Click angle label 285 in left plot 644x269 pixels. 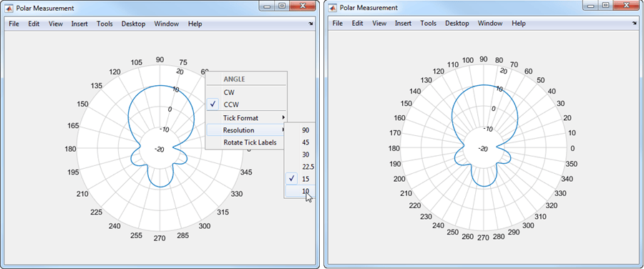coord(182,235)
